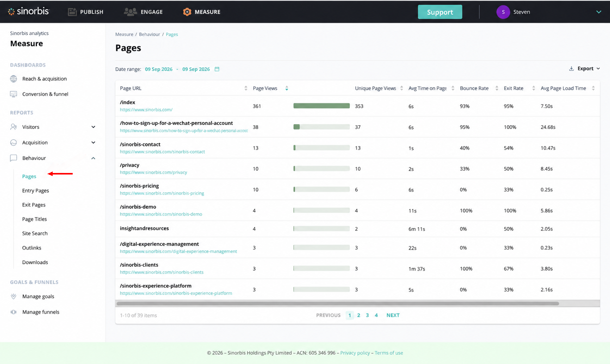Go to page 3 of results
The width and height of the screenshot is (610, 364).
367,315
